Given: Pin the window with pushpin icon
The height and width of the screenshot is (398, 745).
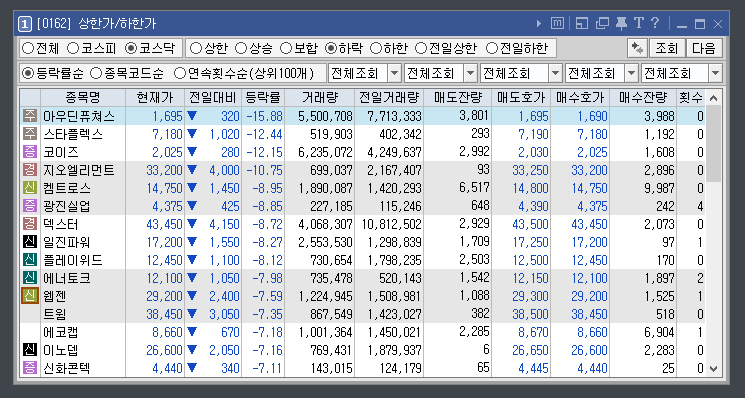Looking at the screenshot, I should click(x=621, y=23).
